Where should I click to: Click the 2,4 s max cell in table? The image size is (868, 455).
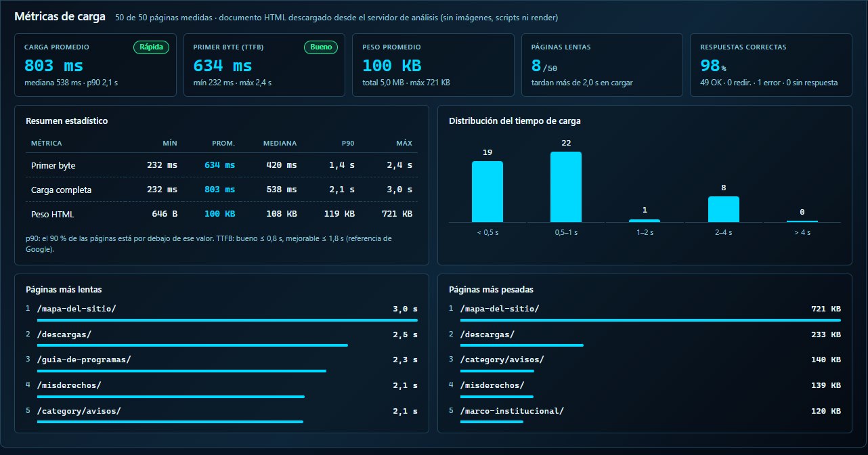[399, 165]
